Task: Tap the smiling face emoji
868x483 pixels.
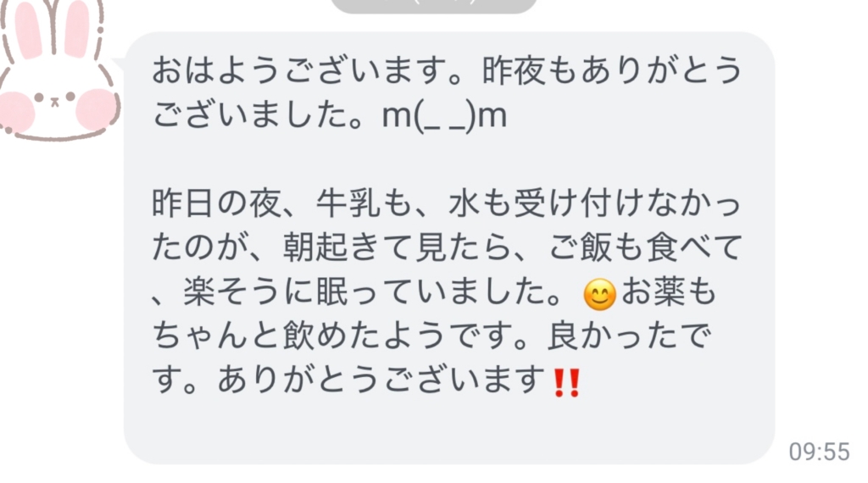Action: tap(600, 294)
